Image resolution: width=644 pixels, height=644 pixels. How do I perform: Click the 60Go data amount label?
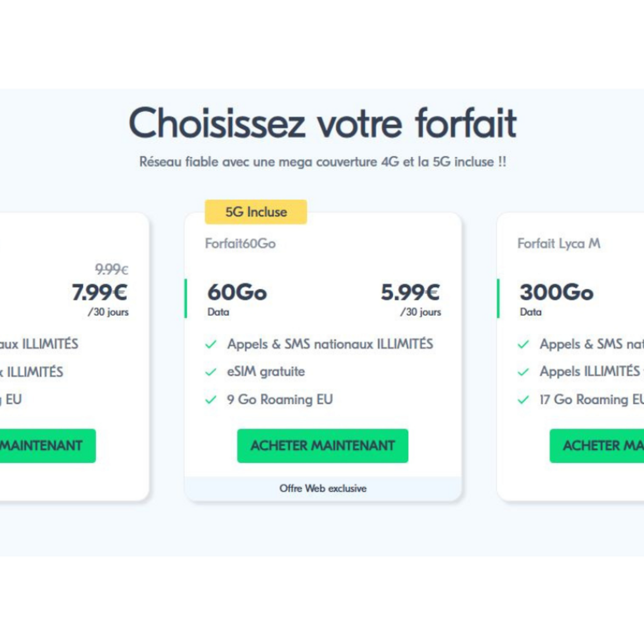[x=237, y=292]
